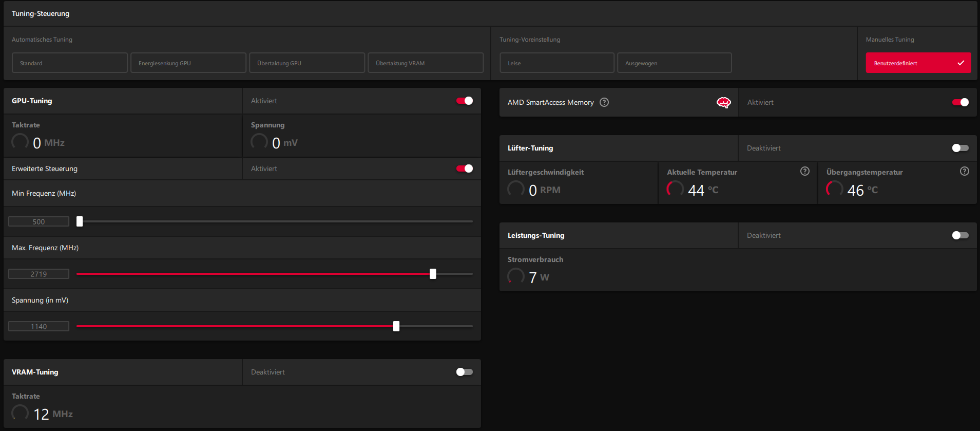Click the 7 W Stromverbrauch value

(539, 277)
